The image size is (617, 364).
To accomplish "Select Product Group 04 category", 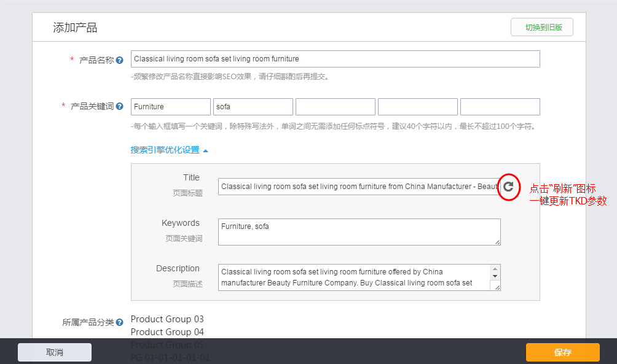I will 167,332.
